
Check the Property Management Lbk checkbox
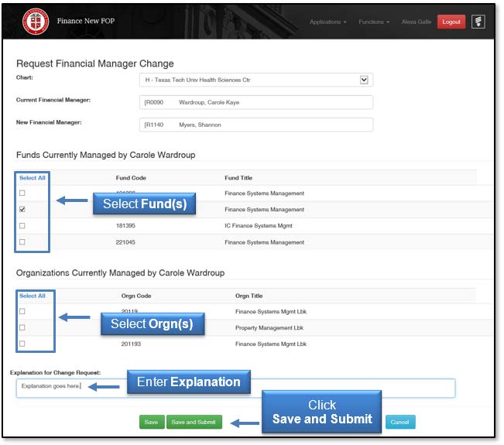(22, 327)
